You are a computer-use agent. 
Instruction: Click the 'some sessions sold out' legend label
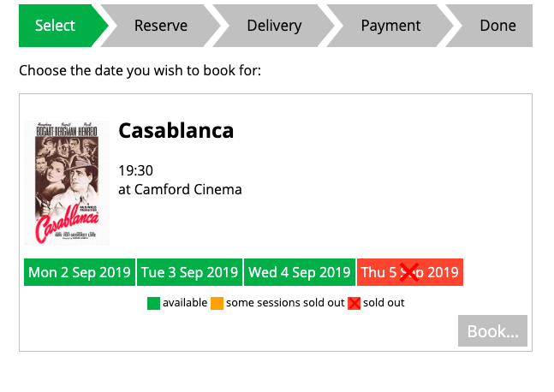click(x=285, y=303)
